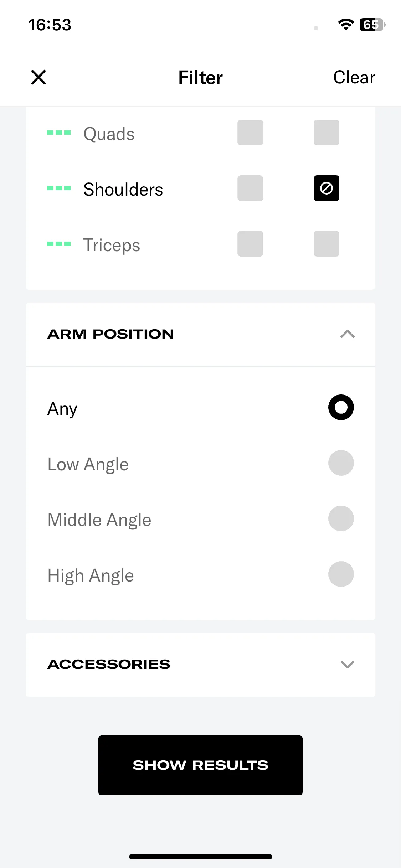
Task: Tap the green intensity bars beside Triceps
Action: tap(59, 244)
